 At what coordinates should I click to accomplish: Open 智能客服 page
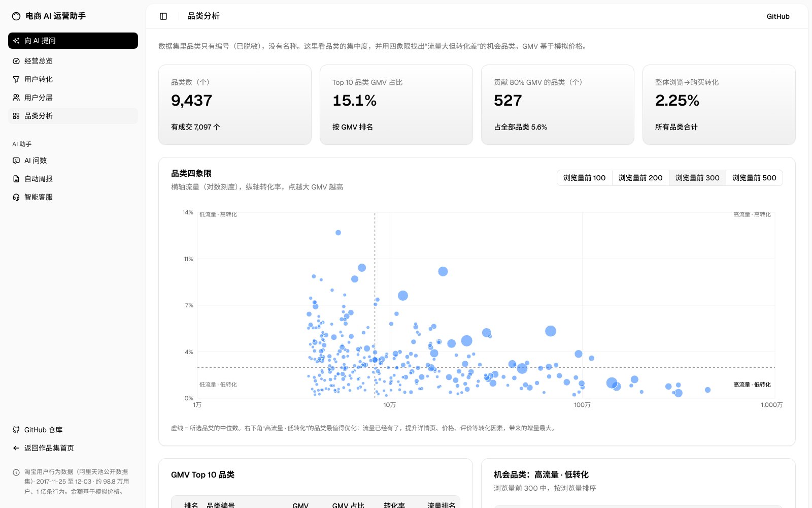73,197
